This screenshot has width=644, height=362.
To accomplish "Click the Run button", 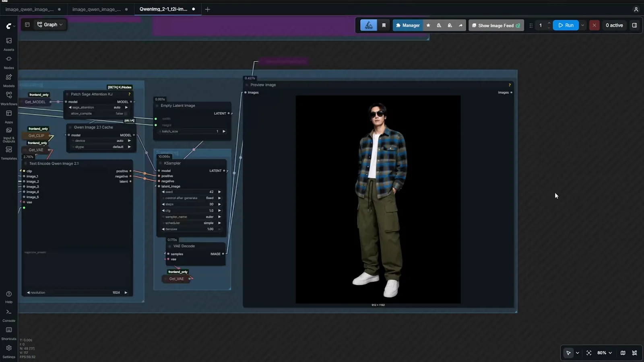I will click(566, 25).
